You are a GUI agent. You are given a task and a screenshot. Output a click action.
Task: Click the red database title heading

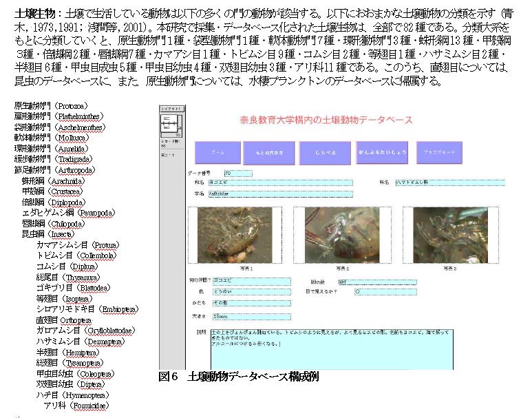[x=326, y=120]
